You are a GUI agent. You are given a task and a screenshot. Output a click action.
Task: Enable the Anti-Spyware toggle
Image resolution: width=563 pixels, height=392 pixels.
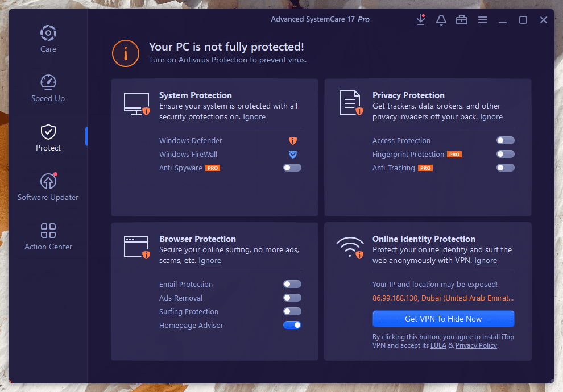(x=292, y=168)
